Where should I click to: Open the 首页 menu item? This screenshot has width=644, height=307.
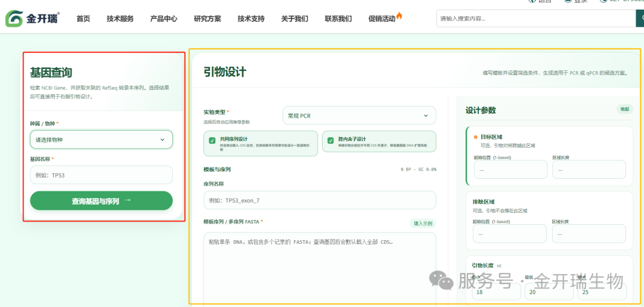(x=83, y=18)
